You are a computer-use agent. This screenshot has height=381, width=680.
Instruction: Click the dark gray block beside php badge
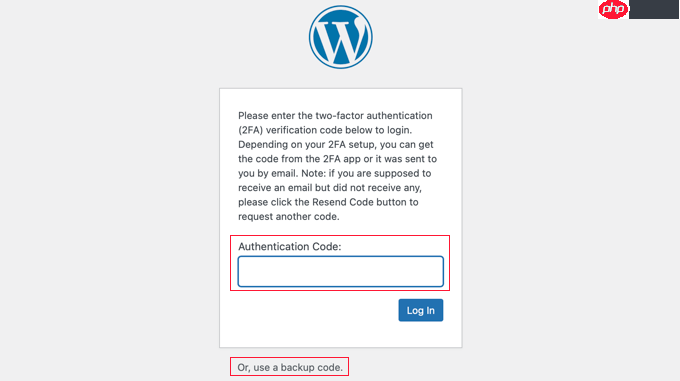coord(654,9)
